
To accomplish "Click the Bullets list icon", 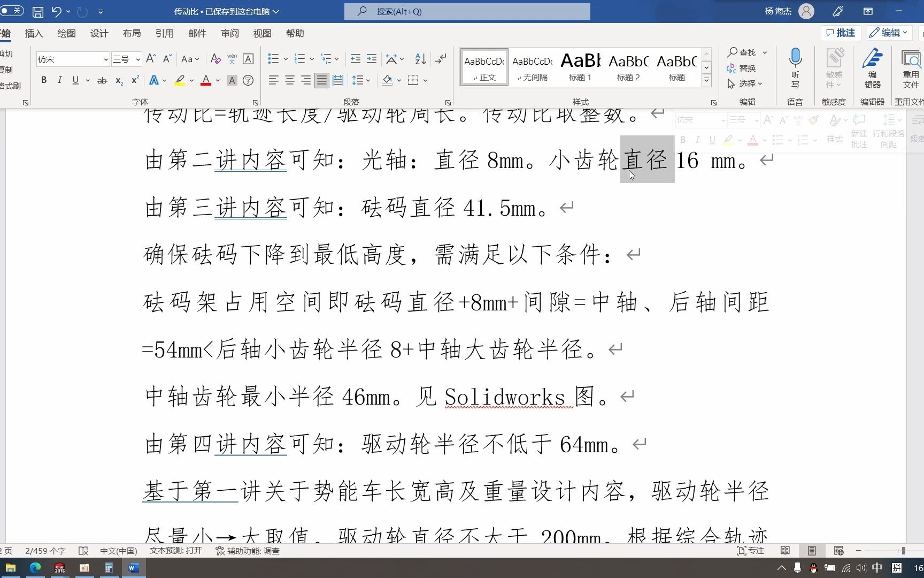I will click(273, 59).
